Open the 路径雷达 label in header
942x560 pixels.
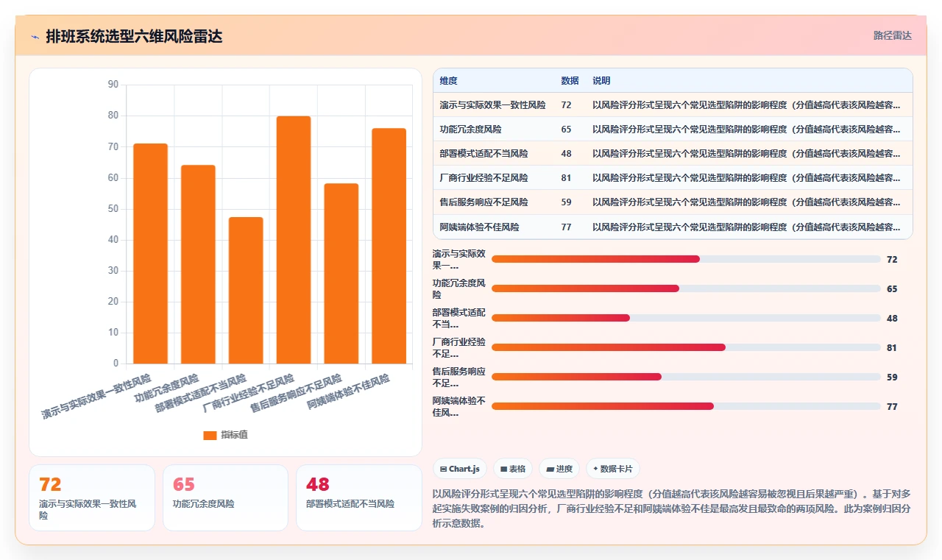click(x=892, y=35)
